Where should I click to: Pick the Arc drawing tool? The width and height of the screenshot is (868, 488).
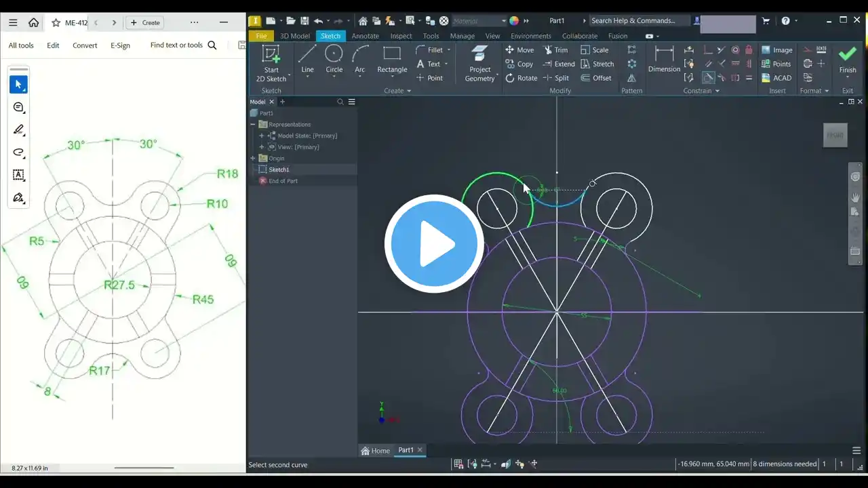tap(360, 58)
